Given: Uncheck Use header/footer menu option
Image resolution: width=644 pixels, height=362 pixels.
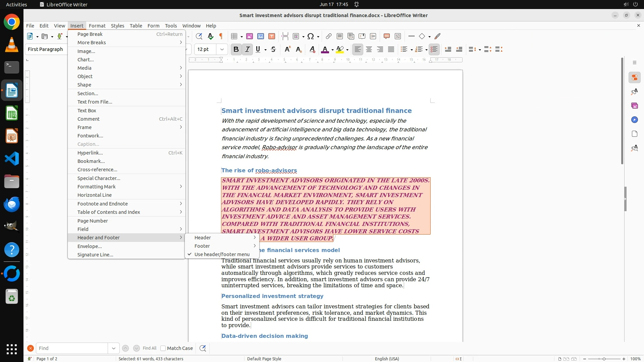Looking at the screenshot, I should pyautogui.click(x=222, y=254).
